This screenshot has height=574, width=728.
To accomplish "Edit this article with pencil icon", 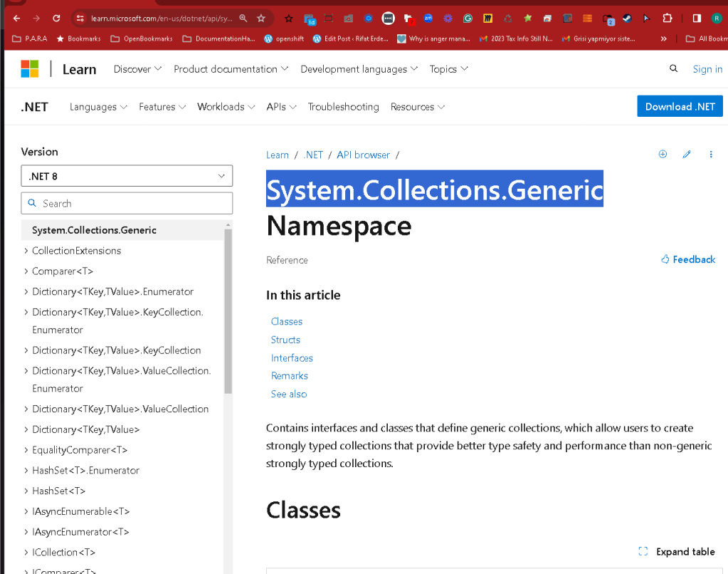I will [x=687, y=155].
